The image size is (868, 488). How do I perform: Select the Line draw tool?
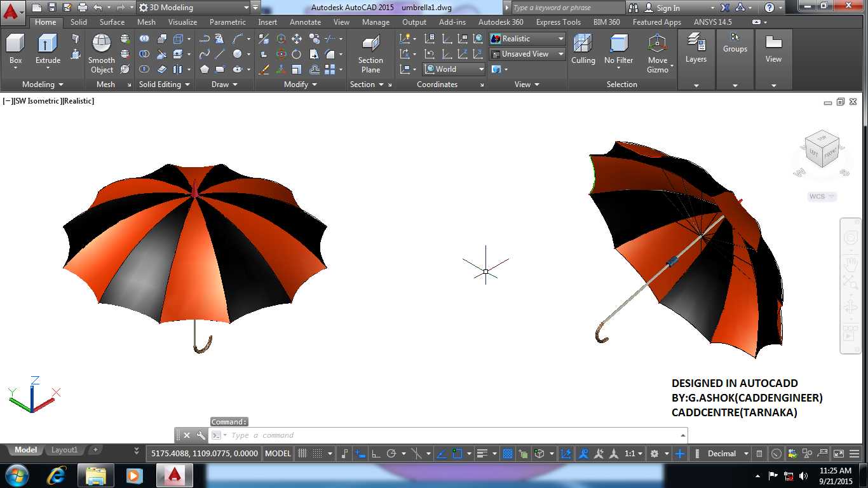click(x=220, y=54)
